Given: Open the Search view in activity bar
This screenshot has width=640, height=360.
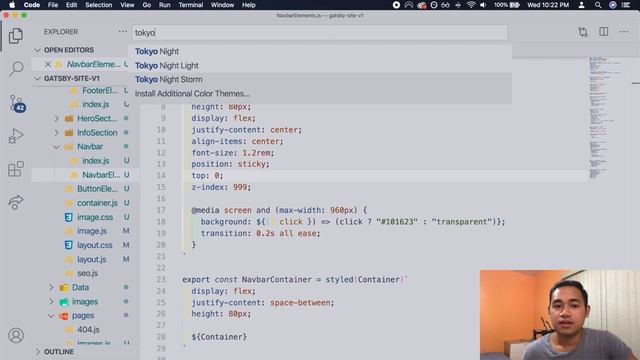Looking at the screenshot, I should (16, 69).
